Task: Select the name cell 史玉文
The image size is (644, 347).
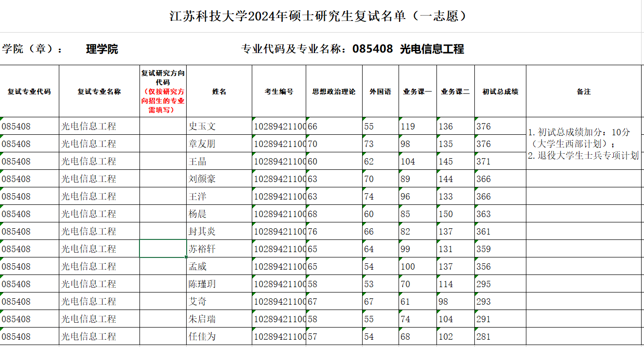Action: point(219,127)
